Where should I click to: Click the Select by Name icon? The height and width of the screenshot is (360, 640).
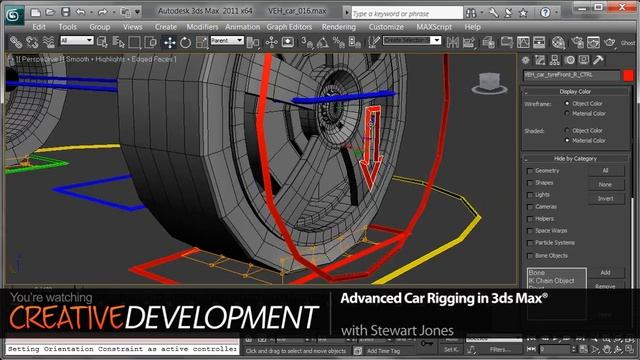(x=118, y=42)
